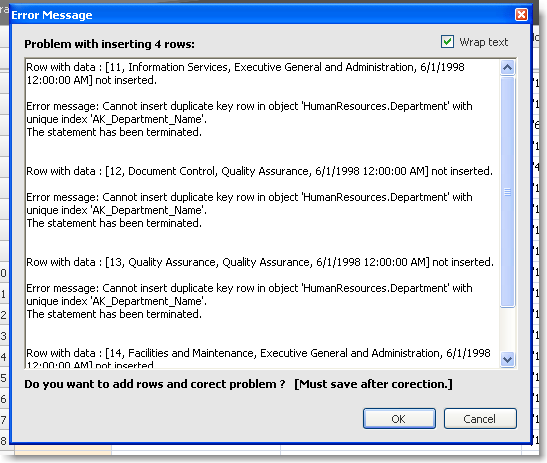Toggle the Wrap text checkbox
547x463 pixels.
[447, 42]
